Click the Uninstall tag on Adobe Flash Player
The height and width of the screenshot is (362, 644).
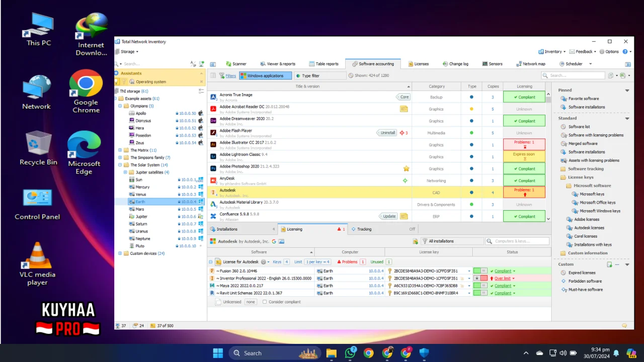(386, 133)
